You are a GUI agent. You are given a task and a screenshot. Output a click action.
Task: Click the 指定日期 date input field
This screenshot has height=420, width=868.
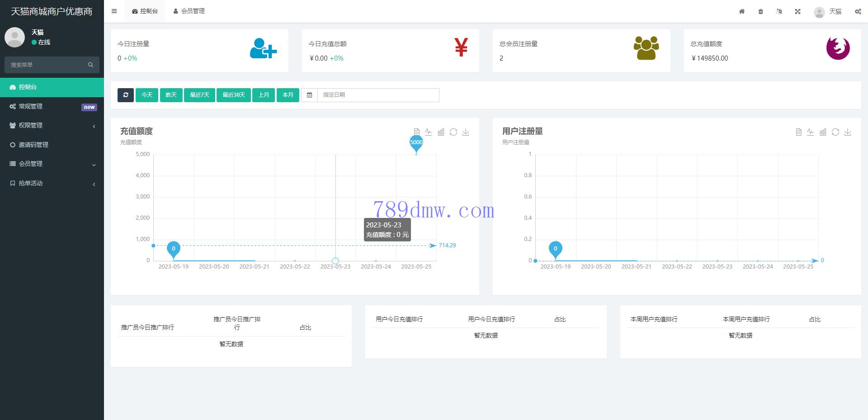click(x=378, y=95)
